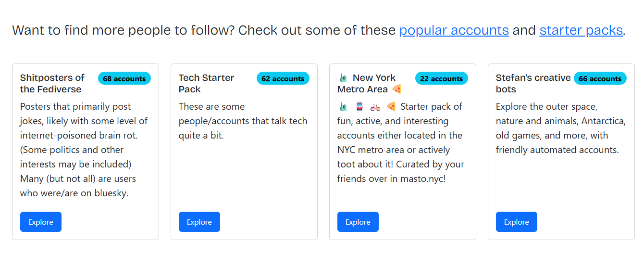This screenshot has height=280, width=644.
Task: Click the train emoji in NYC description
Action: (x=359, y=107)
